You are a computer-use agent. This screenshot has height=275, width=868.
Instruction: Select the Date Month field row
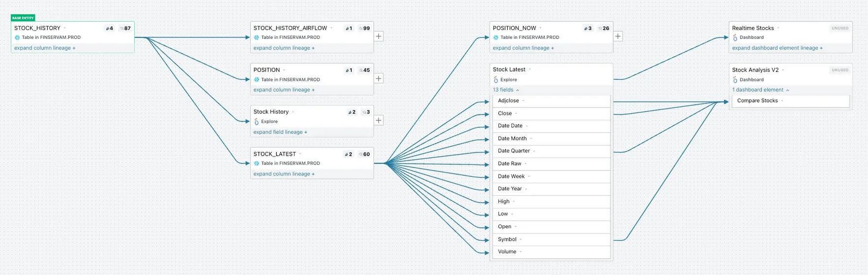click(x=552, y=138)
